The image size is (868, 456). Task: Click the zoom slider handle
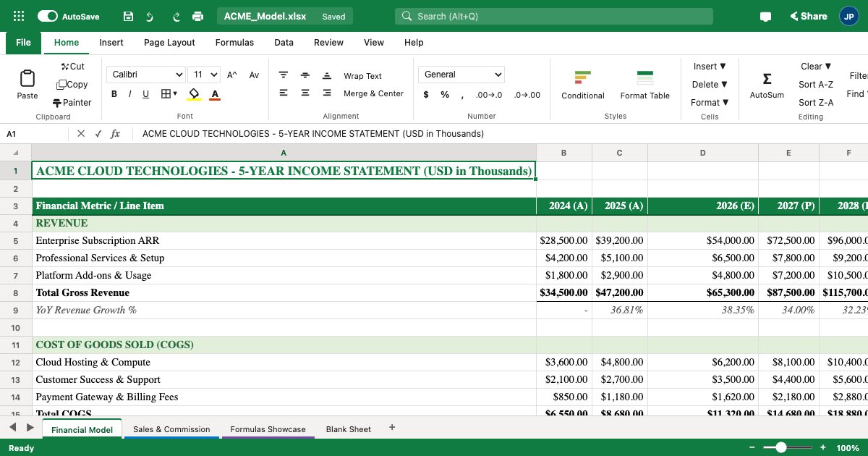780,448
